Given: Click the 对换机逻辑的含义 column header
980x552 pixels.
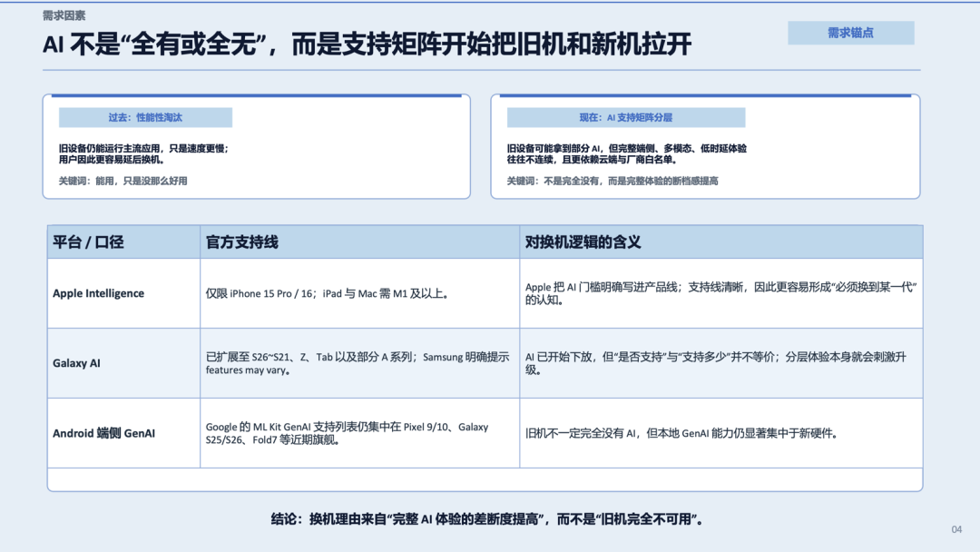Looking at the screenshot, I should [x=721, y=241].
